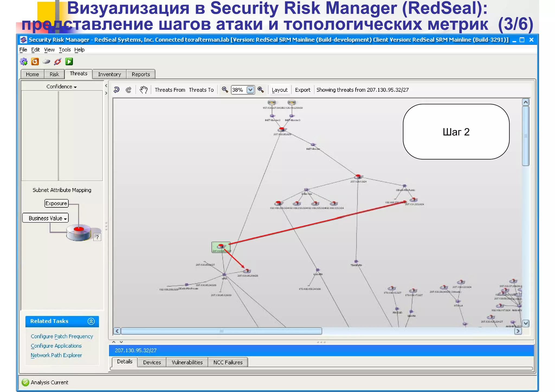Open the Tools menu
This screenshot has width=555, height=392.
point(65,50)
